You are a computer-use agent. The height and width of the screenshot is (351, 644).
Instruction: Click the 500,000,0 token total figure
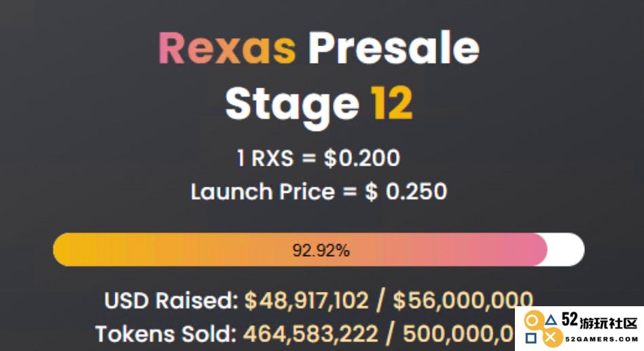coord(459,334)
